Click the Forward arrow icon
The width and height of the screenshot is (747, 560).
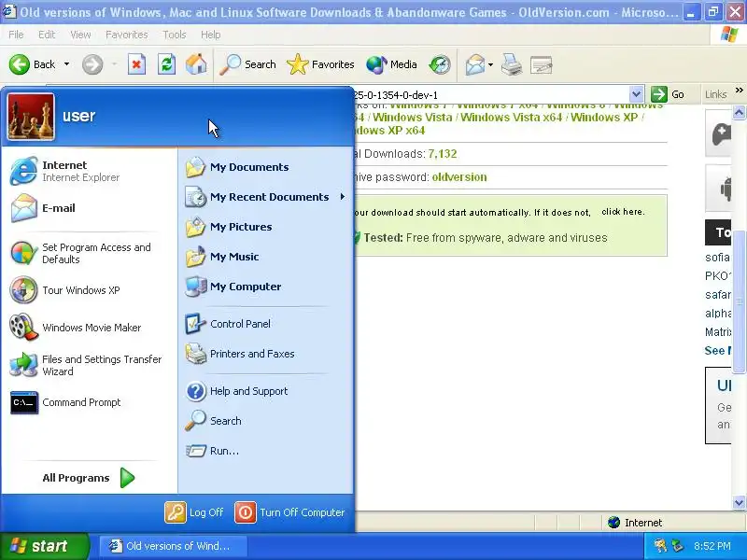[x=92, y=64]
